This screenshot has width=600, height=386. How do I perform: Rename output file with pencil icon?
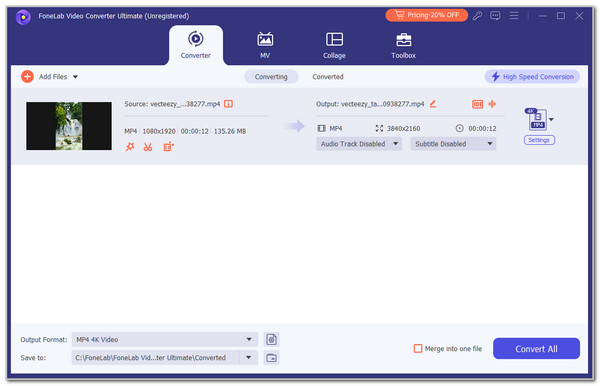(433, 104)
